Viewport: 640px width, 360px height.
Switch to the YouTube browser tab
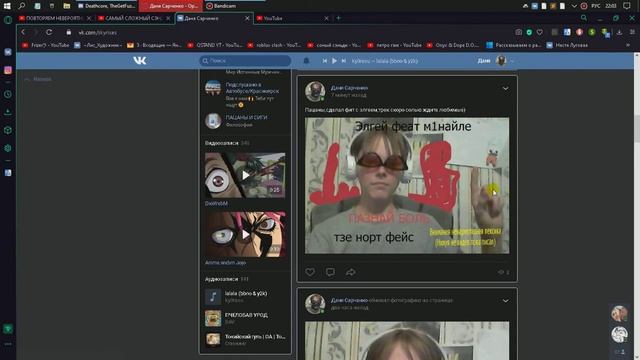(x=292, y=18)
